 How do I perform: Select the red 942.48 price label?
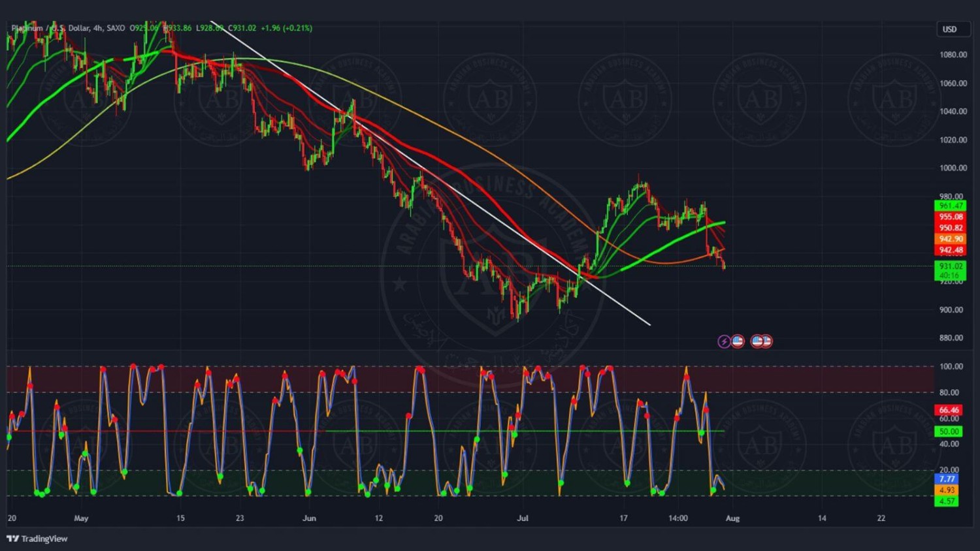[x=951, y=250]
